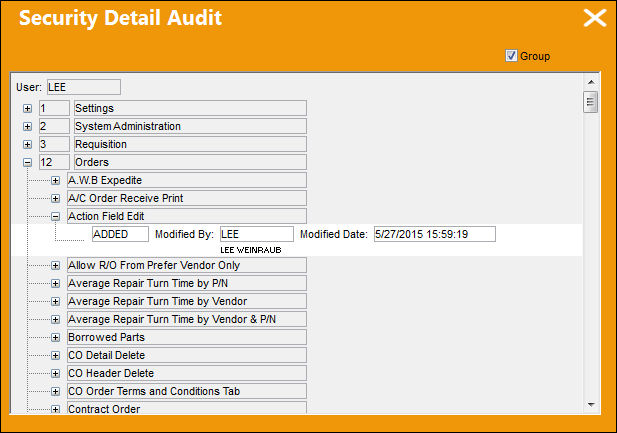The height and width of the screenshot is (433, 617).
Task: Expand Average Repair Turn Time by Vendor & P/N
Action: pyautogui.click(x=55, y=319)
